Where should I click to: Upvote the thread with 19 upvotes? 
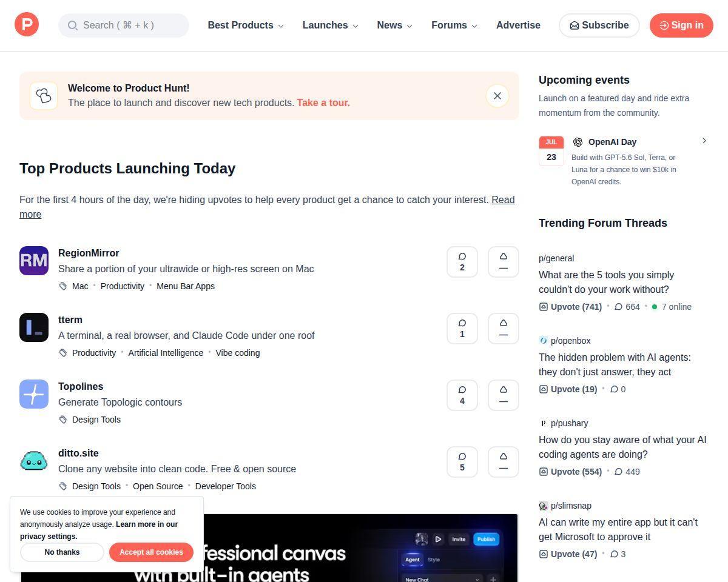click(x=568, y=389)
